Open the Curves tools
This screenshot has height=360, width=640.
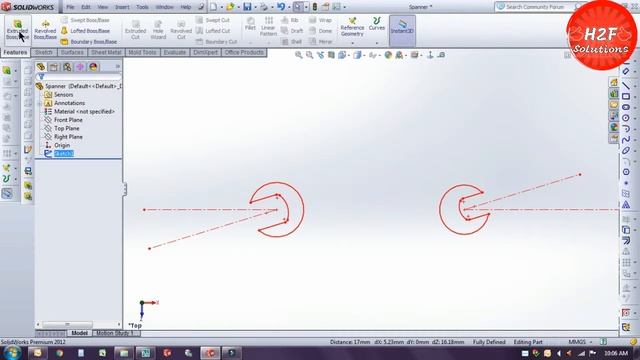pos(377,24)
